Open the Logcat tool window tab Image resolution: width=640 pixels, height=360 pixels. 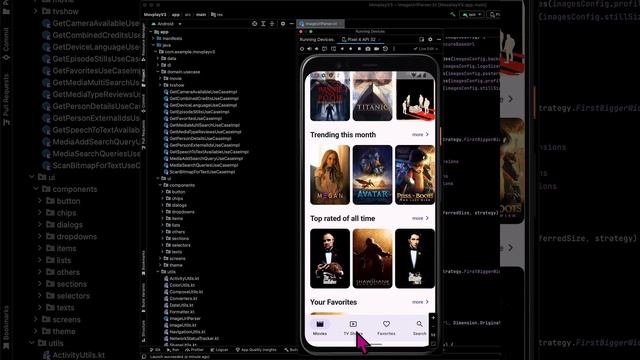coord(219,350)
